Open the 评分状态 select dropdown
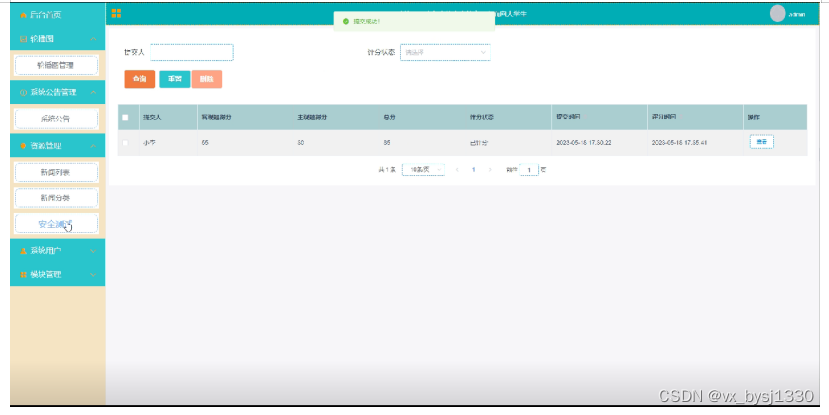This screenshot has height=415, width=829. click(x=445, y=52)
